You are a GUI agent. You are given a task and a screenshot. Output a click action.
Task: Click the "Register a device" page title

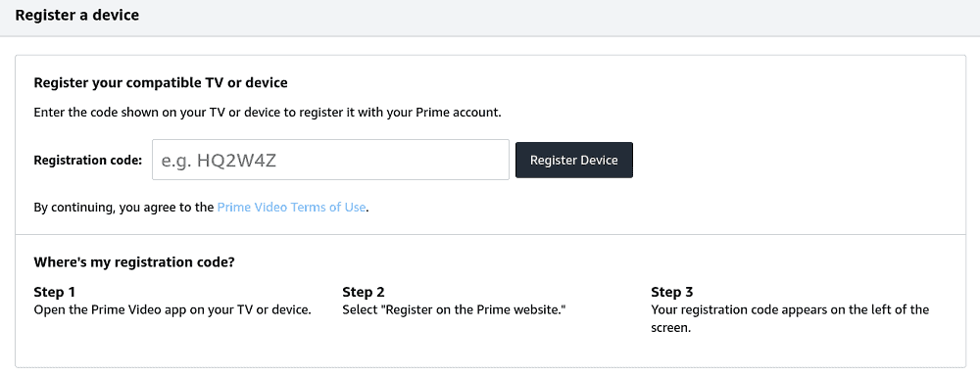[76, 15]
